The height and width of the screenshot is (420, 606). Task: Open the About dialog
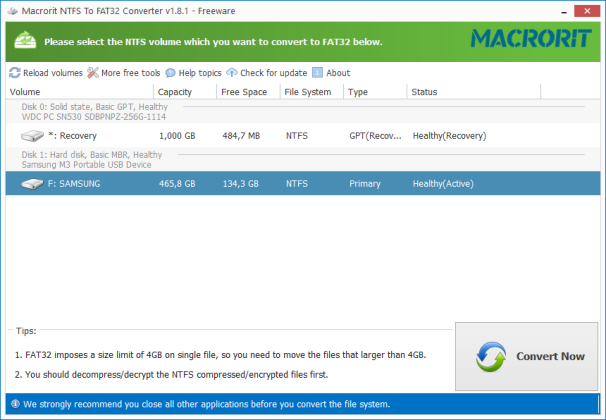click(331, 73)
